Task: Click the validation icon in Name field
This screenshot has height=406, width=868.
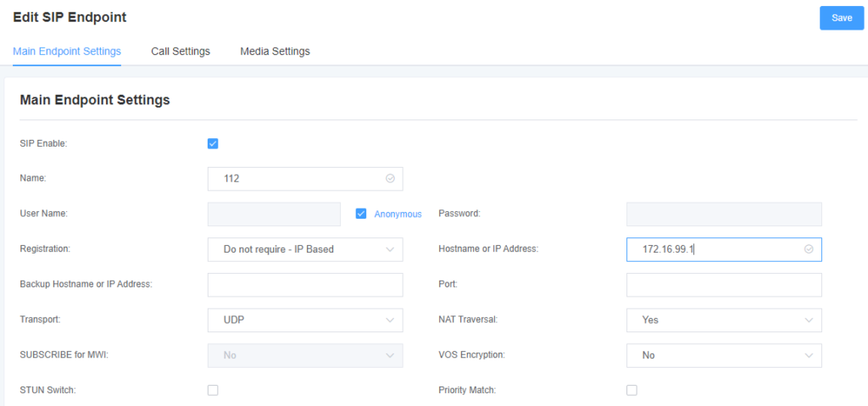Action: 390,179
